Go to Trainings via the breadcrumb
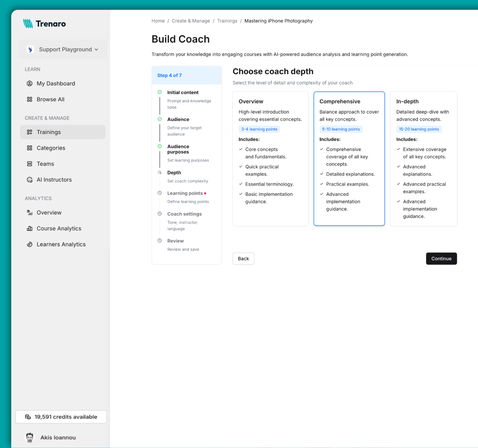This screenshot has width=478, height=448. [227, 21]
